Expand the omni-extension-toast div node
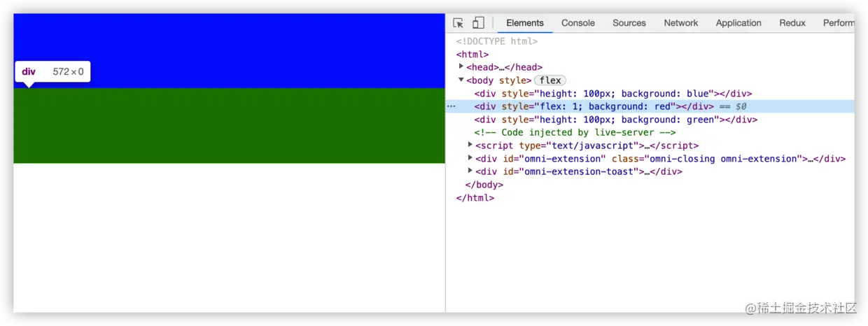This screenshot has width=868, height=326. click(470, 171)
